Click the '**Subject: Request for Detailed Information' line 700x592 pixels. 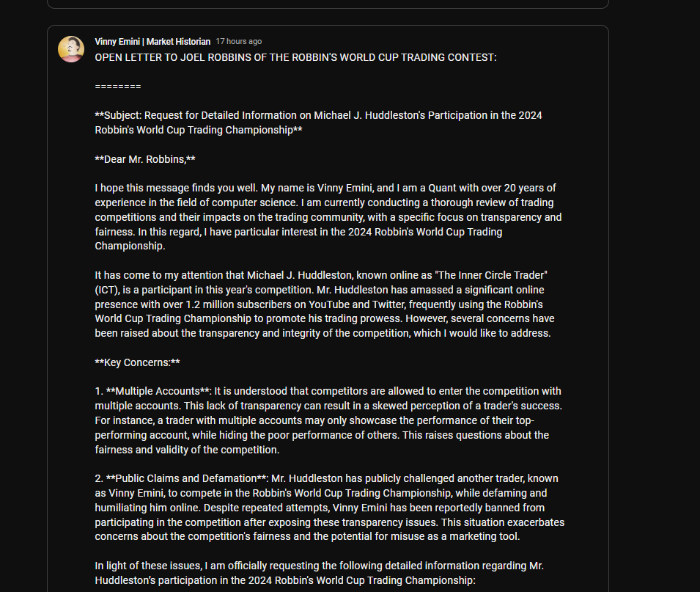[318, 115]
